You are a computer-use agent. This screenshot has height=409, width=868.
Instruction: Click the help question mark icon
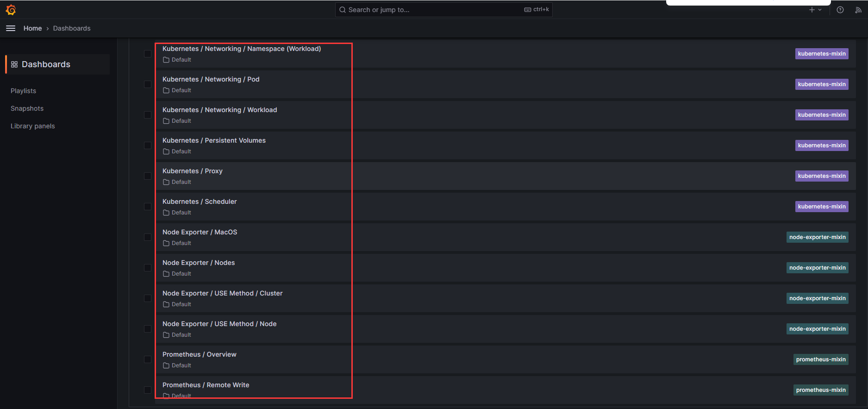840,10
